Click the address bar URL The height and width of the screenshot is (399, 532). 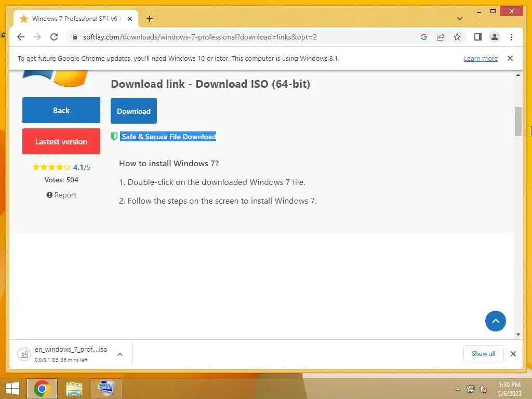pos(200,37)
